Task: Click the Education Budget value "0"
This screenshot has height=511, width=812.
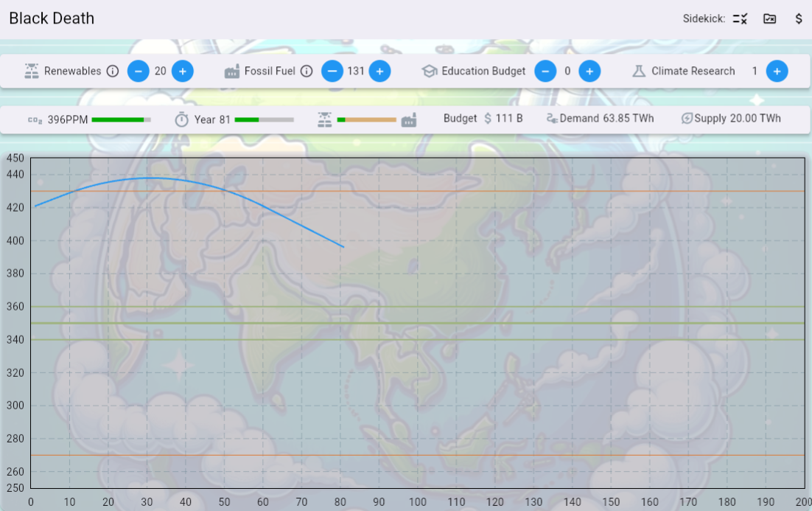Action: 567,71
